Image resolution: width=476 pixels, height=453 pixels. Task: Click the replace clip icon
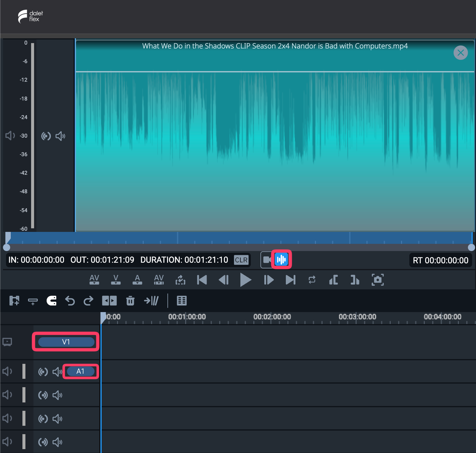pyautogui.click(x=180, y=280)
